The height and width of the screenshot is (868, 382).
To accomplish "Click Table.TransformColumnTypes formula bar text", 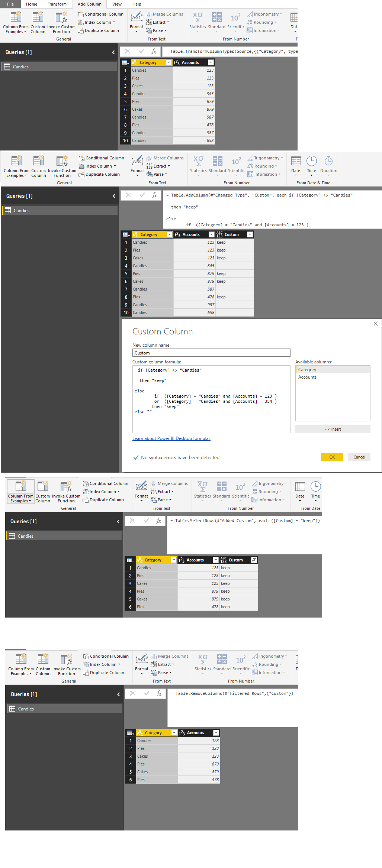I will tap(231, 51).
